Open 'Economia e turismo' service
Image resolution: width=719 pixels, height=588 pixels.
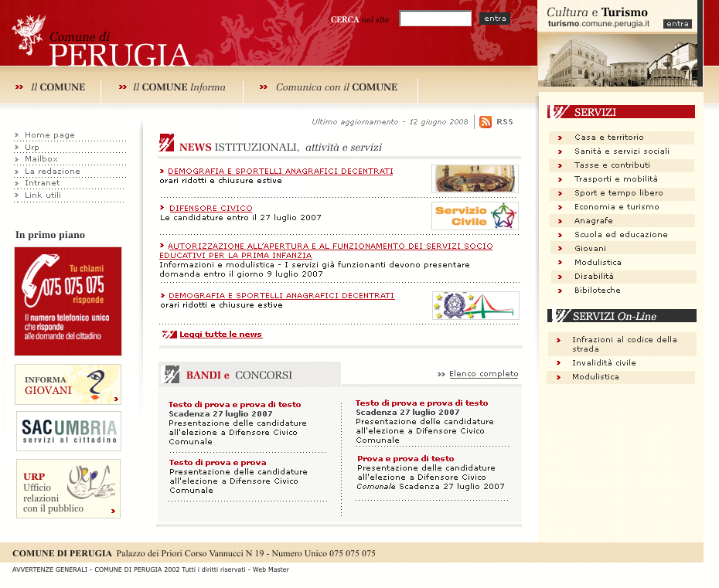[617, 207]
